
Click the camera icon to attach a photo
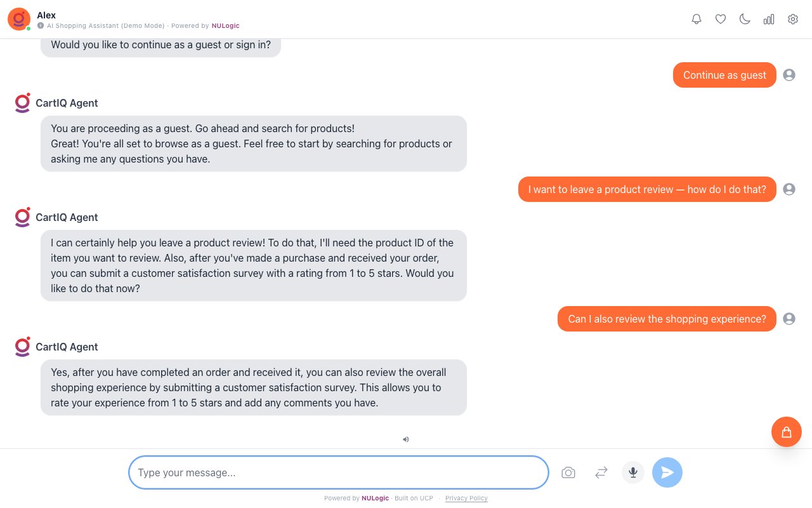click(x=568, y=472)
